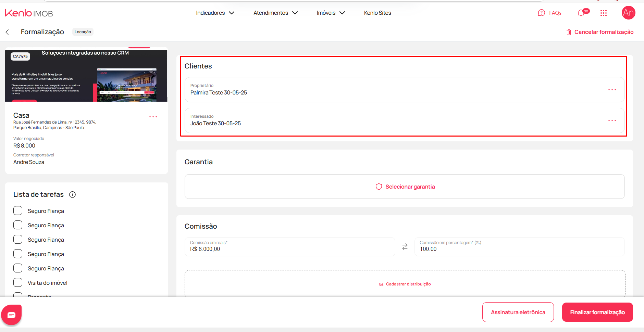Expand the Imóveis menu
Screen dimensions: 644x332
331,13
